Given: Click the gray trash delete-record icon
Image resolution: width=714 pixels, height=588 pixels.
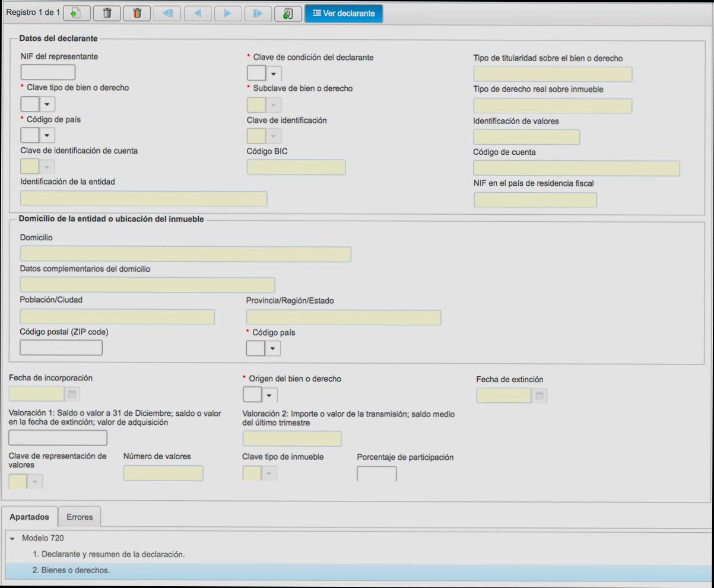Looking at the screenshot, I should tap(107, 14).
